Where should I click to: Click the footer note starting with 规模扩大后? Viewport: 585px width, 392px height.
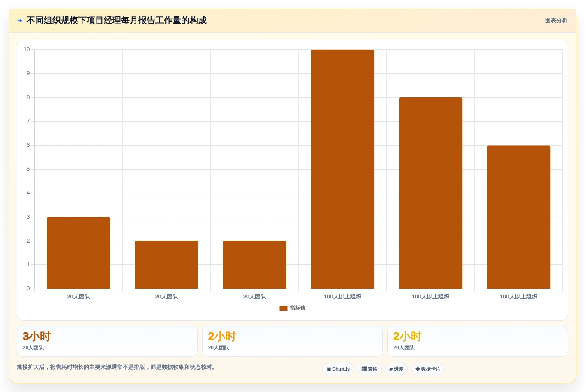click(x=116, y=367)
